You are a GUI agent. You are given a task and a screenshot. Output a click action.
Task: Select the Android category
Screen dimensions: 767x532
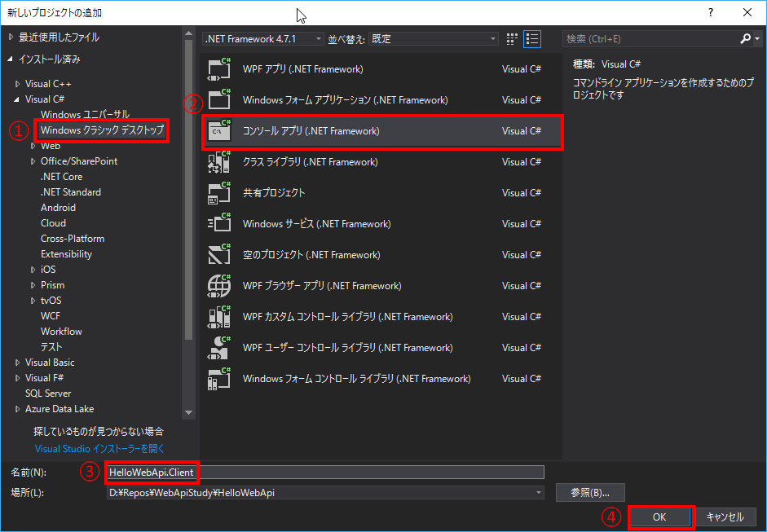(58, 208)
